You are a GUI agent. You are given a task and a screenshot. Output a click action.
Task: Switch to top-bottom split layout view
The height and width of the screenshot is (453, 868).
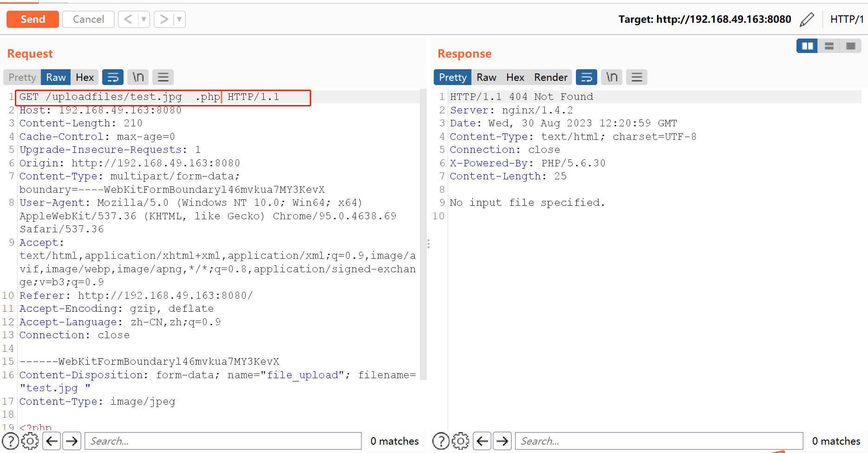[x=829, y=46]
